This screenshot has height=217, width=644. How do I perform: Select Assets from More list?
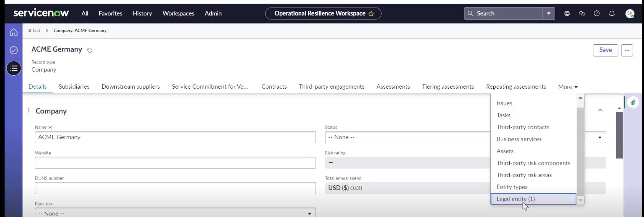[x=533, y=151]
